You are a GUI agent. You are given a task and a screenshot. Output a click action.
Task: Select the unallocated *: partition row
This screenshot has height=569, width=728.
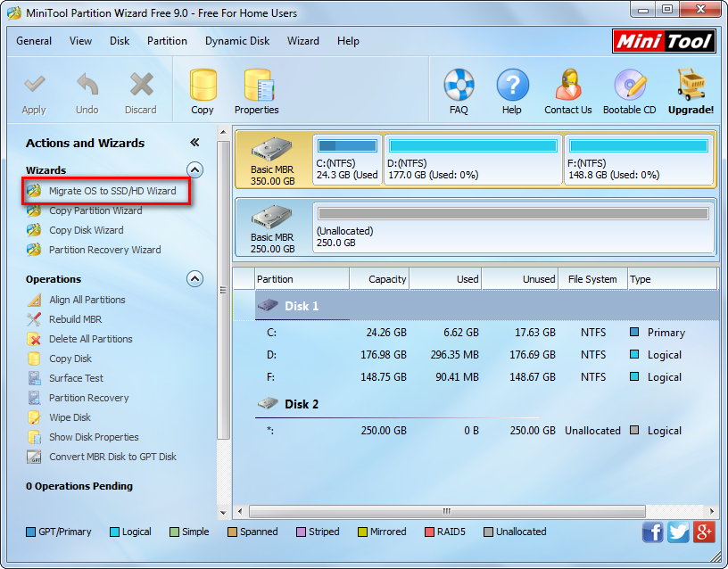point(476,431)
